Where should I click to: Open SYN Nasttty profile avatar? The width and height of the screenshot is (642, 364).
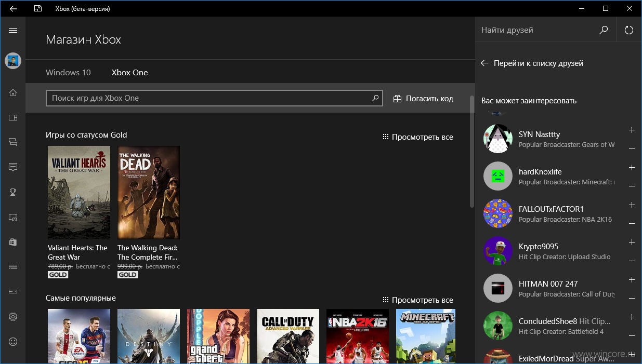click(x=498, y=139)
